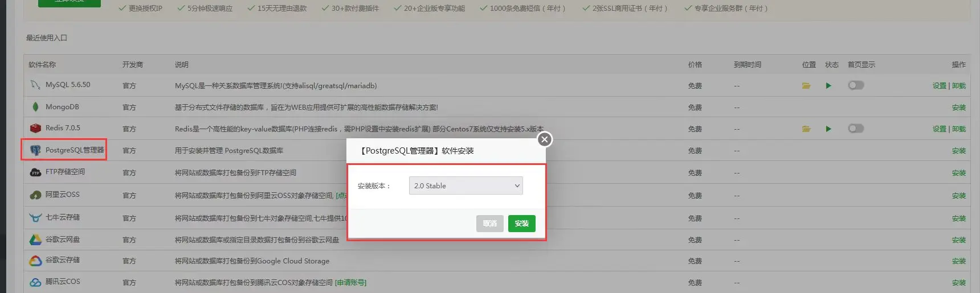
Task: Click the gray 取消 button
Action: pyautogui.click(x=489, y=224)
